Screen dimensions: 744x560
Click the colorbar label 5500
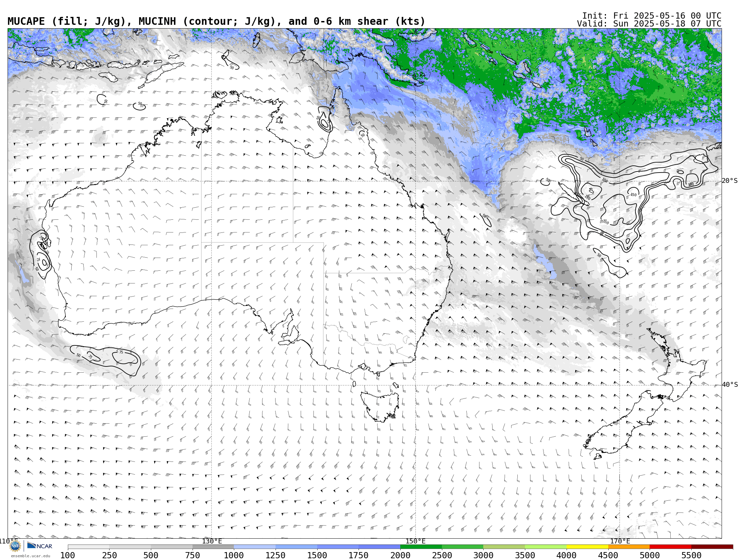pyautogui.click(x=691, y=555)
